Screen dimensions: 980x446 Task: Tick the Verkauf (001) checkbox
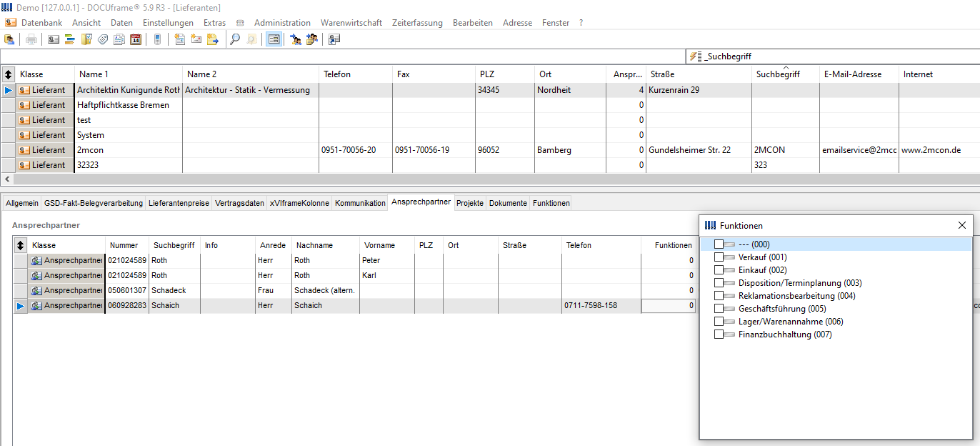point(719,257)
